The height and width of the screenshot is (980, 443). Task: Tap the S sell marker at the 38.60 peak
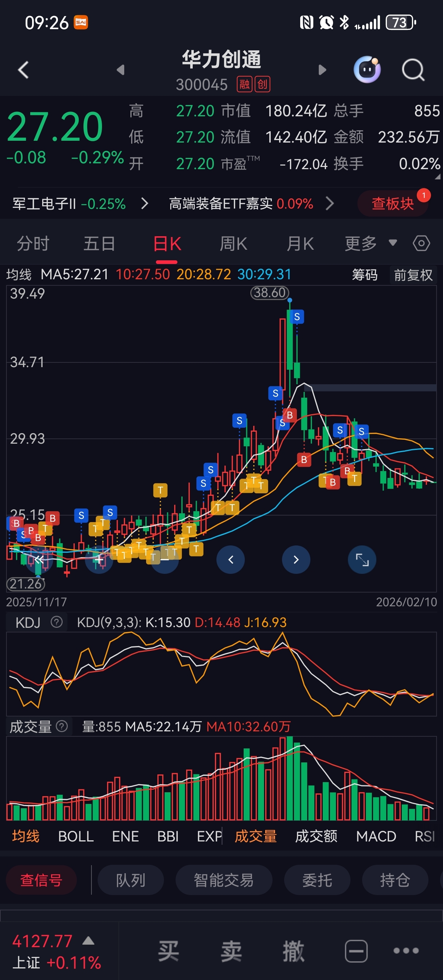point(297,316)
